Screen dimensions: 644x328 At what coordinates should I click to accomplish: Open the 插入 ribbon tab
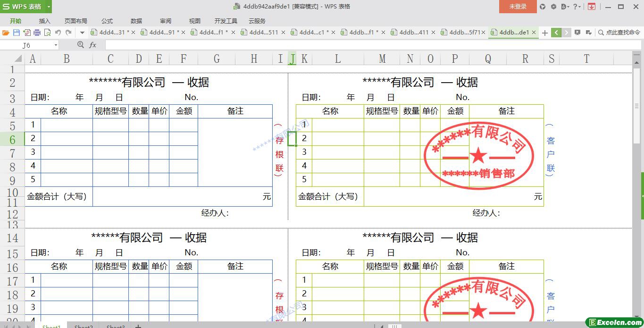click(44, 21)
